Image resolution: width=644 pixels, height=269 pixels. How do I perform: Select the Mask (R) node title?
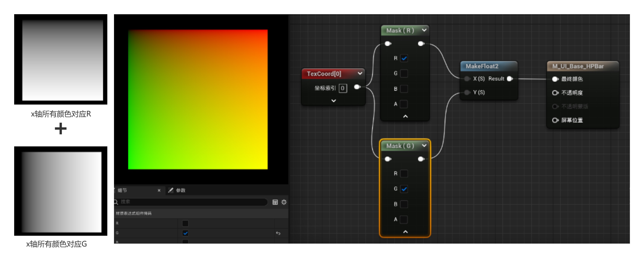pyautogui.click(x=400, y=30)
